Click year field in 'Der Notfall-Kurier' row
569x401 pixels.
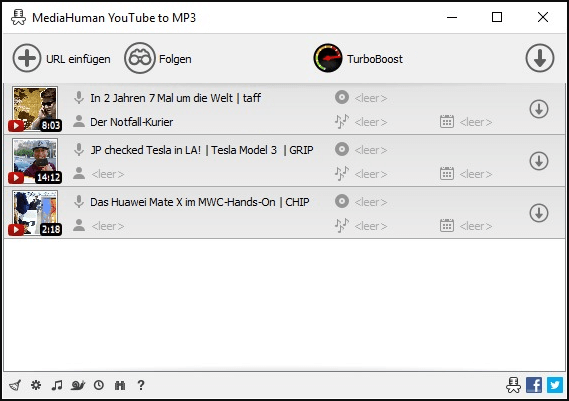(476, 122)
